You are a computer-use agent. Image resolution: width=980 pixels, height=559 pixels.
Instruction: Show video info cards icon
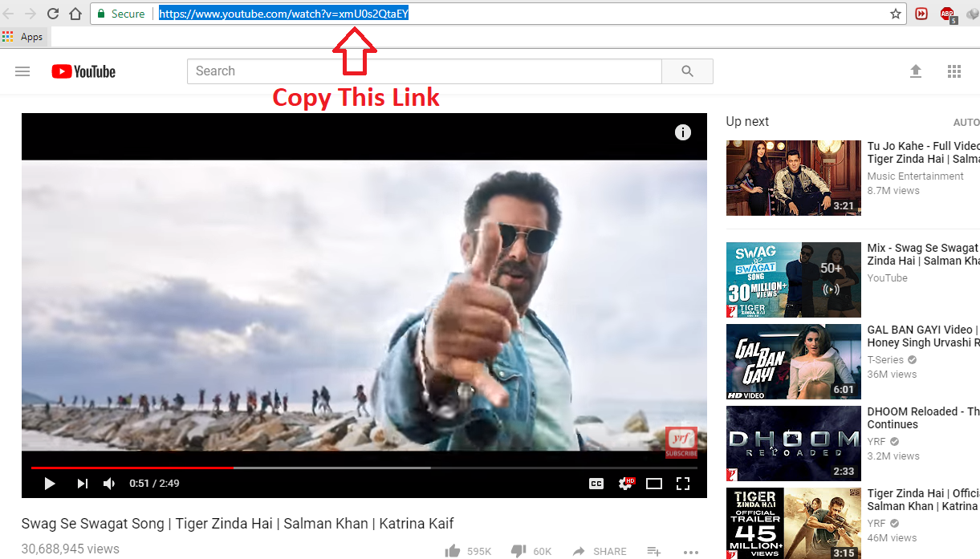tap(683, 132)
